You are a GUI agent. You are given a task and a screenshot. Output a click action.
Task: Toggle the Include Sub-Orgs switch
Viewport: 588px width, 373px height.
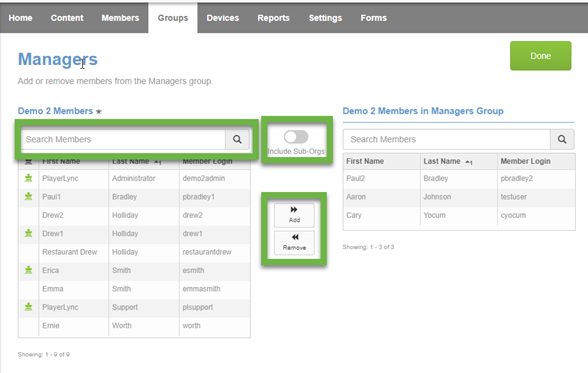pos(296,137)
